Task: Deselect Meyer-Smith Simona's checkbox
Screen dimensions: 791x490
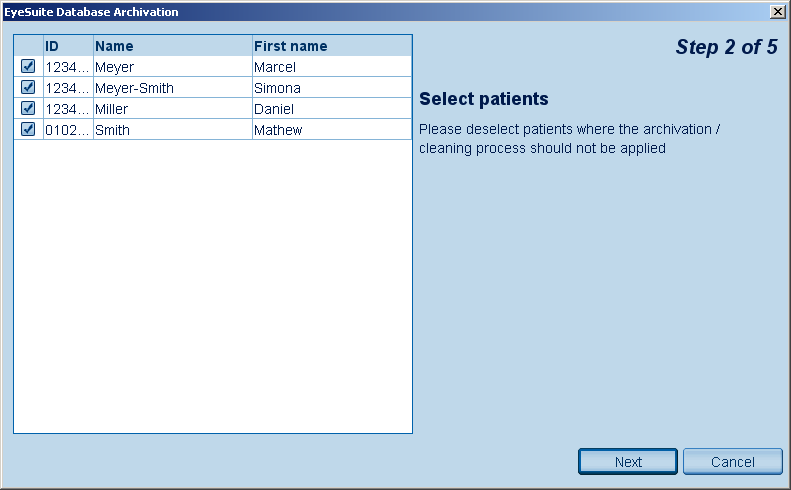Action: pos(28,87)
